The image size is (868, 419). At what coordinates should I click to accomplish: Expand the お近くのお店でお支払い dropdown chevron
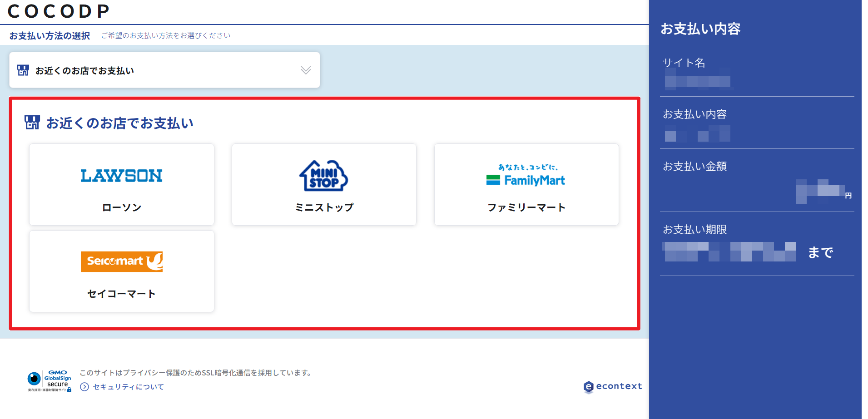[306, 70]
